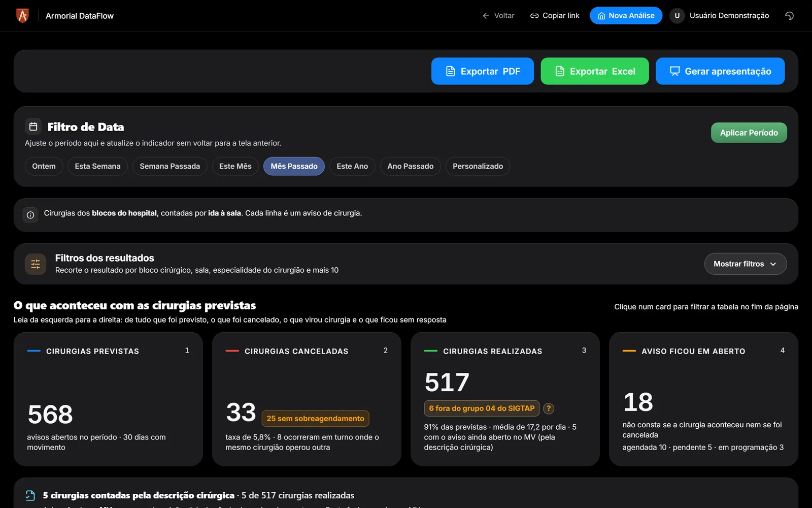Click the 25 sem sobreagendamento badge
Image resolution: width=812 pixels, height=508 pixels.
tap(315, 419)
